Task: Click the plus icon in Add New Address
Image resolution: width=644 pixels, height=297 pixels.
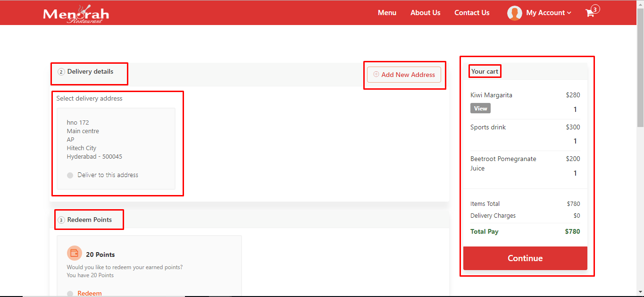Action: 376,74
